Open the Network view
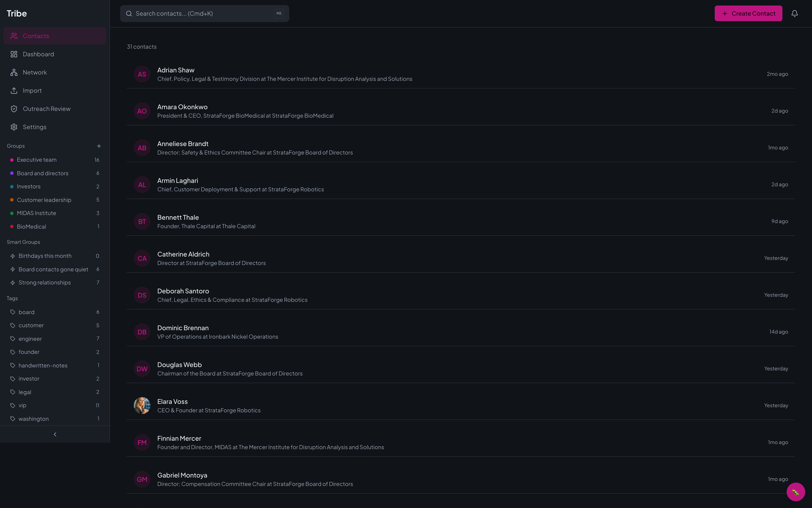Screen dimensions: 812x508 (x=55, y=72)
